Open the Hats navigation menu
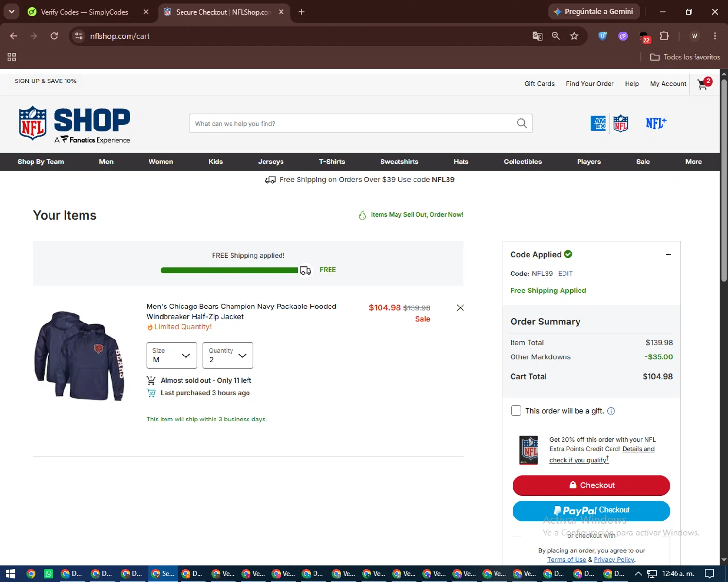The height and width of the screenshot is (582, 728). point(461,162)
